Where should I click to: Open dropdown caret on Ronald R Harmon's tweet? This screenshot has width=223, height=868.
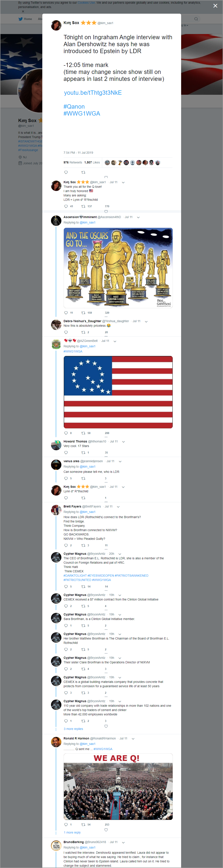click(x=133, y=739)
